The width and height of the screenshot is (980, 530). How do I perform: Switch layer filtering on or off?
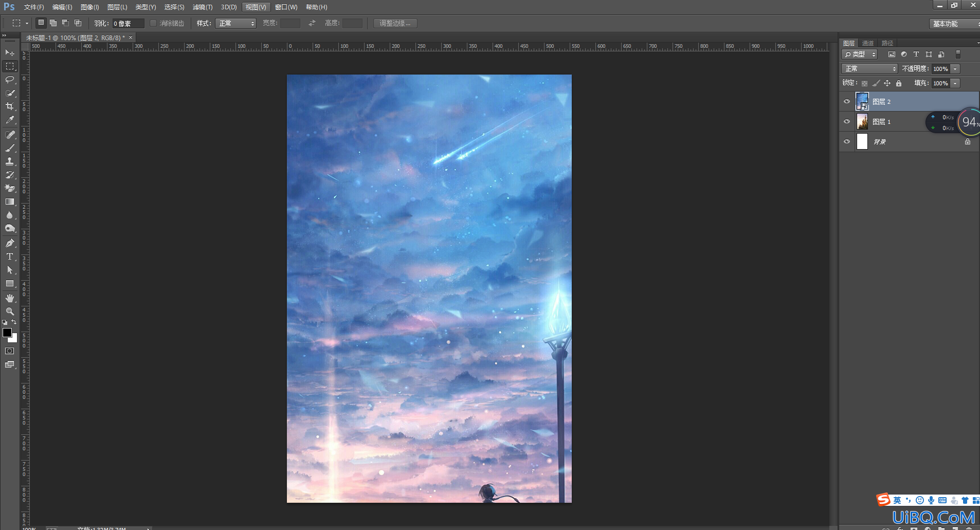tap(958, 54)
